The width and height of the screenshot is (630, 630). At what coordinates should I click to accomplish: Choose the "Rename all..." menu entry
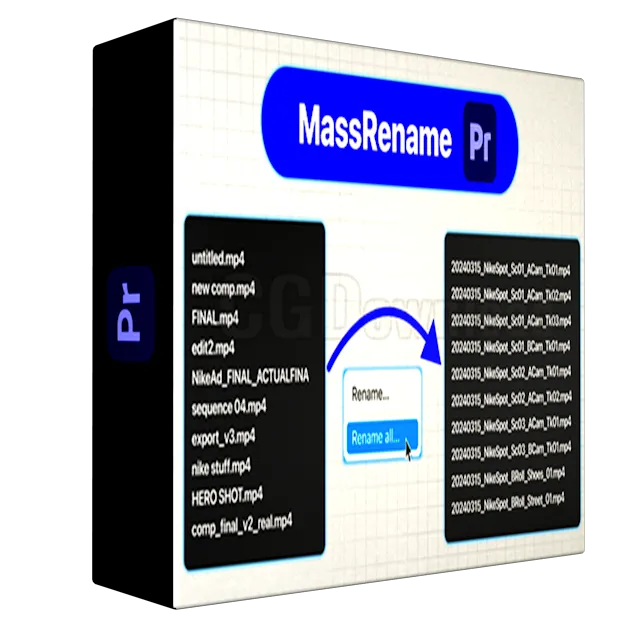pyautogui.click(x=382, y=436)
